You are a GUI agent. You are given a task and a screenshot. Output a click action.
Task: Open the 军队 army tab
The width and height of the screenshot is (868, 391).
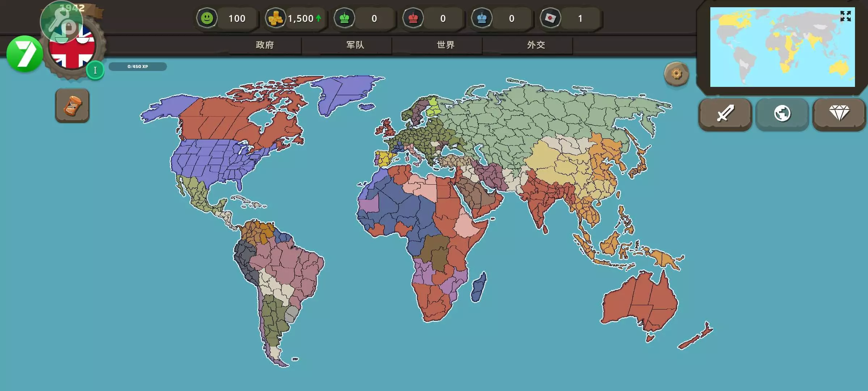click(355, 45)
